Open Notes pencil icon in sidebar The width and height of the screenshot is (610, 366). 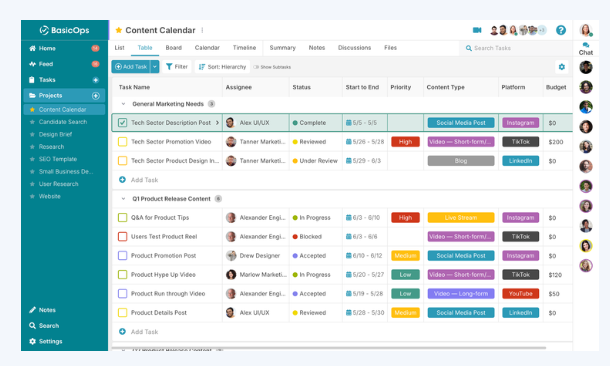coord(32,310)
